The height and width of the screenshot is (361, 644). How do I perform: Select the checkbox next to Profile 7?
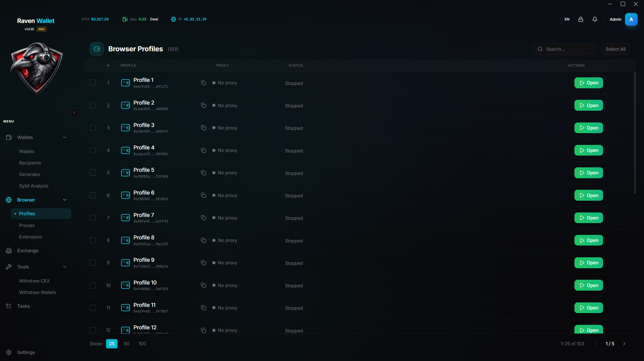93,217
